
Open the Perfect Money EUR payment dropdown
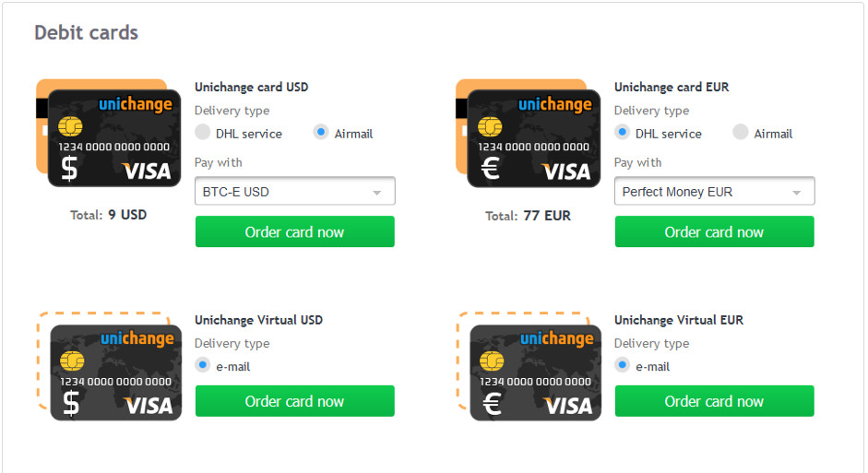click(x=715, y=192)
